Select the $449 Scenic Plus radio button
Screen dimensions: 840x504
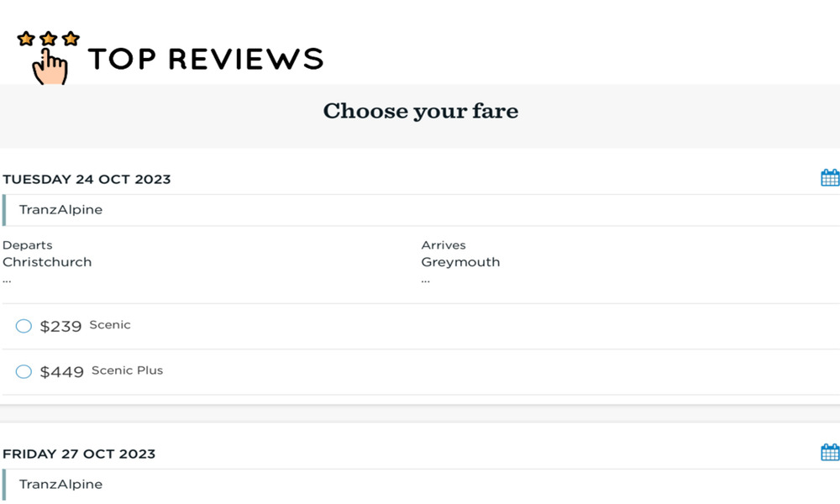pyautogui.click(x=24, y=371)
